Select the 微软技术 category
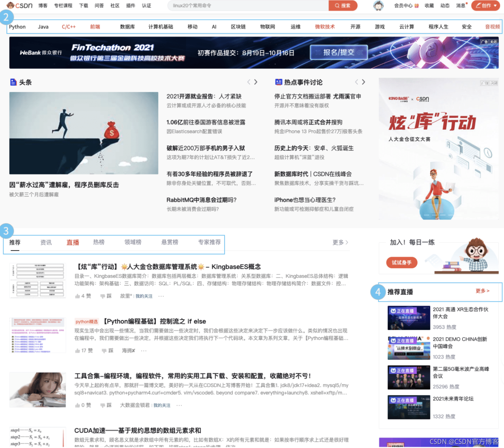The image size is (504, 448). pos(325,27)
